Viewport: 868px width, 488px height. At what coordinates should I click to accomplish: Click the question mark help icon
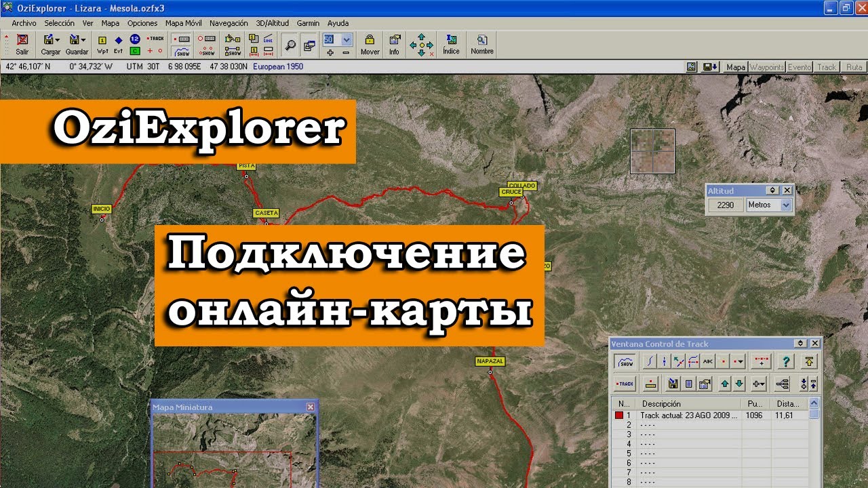click(x=787, y=362)
